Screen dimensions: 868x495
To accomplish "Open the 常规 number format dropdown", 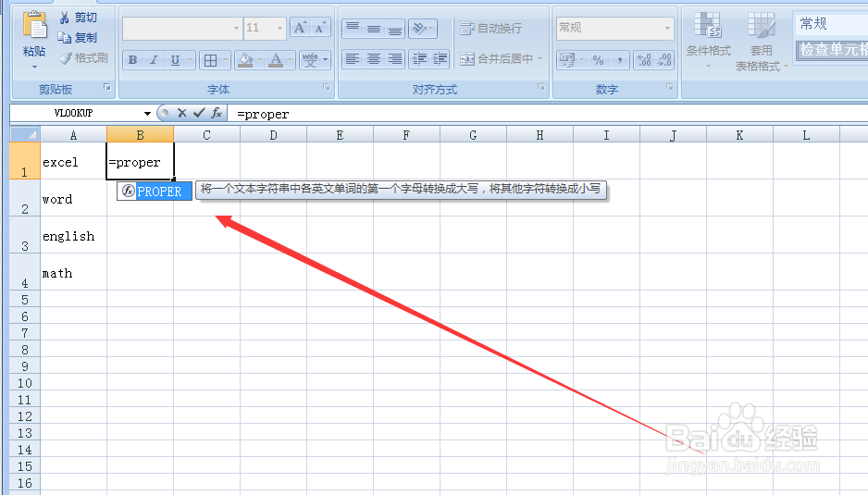I will click(x=667, y=28).
